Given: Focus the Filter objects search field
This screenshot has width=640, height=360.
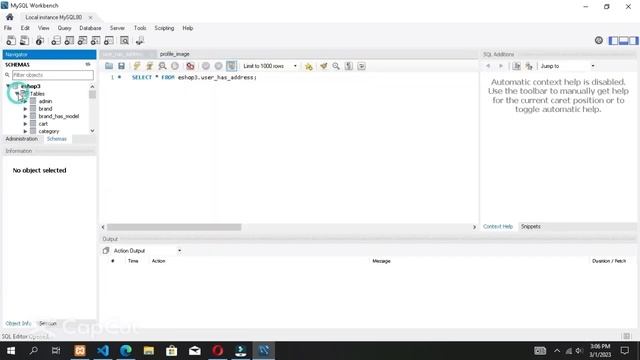Looking at the screenshot, I should click(53, 75).
